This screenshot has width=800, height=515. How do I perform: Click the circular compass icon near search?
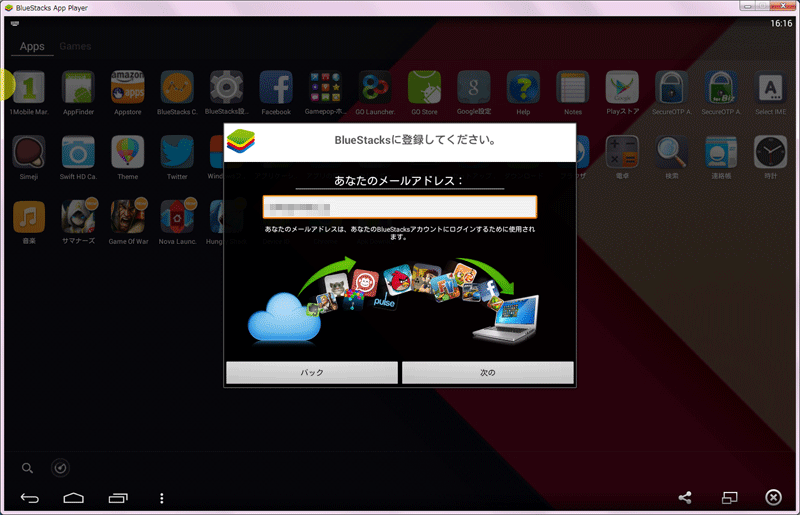(60, 468)
